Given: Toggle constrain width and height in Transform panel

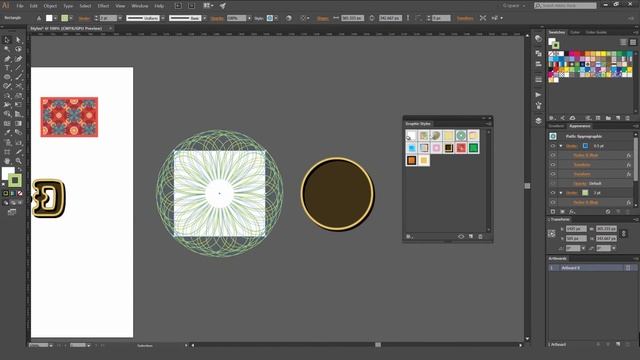Looking at the screenshot, I should (x=624, y=233).
